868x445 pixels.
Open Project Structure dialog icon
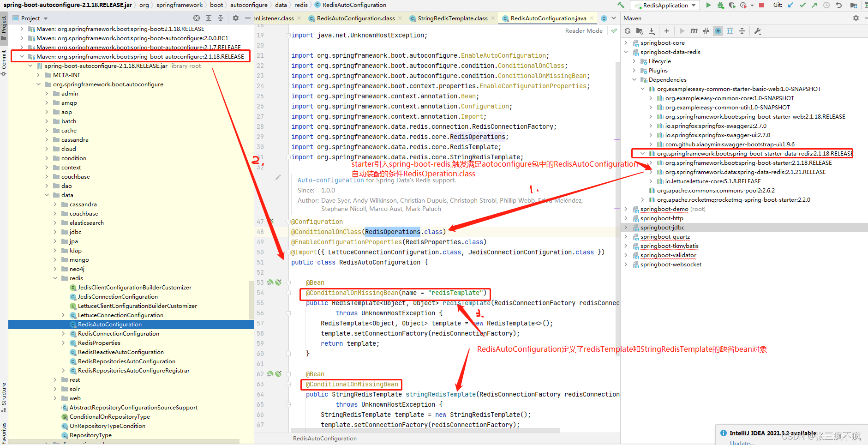(x=854, y=5)
